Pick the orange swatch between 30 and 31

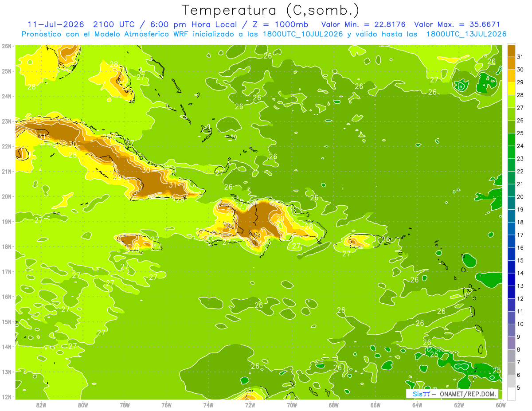tap(511, 63)
